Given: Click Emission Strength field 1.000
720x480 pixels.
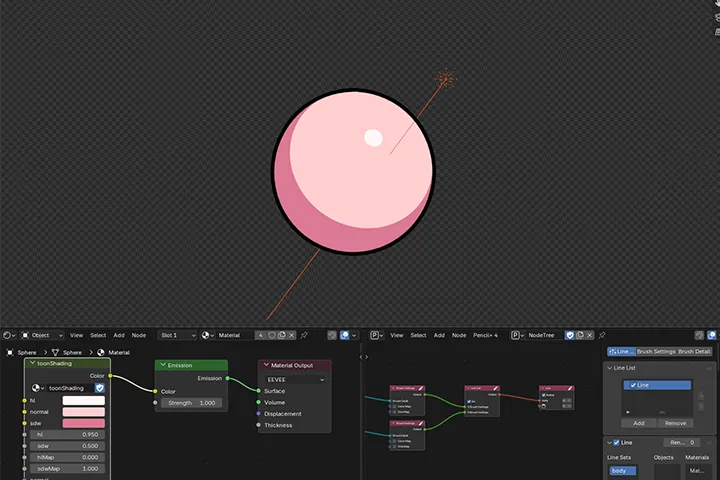Looking at the screenshot, I should point(191,403).
